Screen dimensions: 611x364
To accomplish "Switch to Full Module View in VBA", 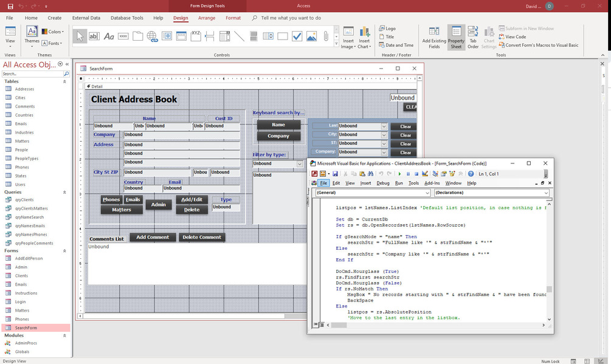I will 322,325.
